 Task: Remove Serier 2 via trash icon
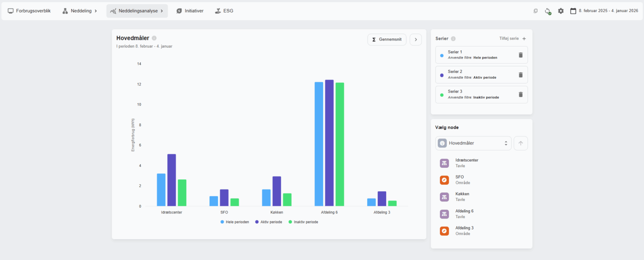[x=521, y=75]
